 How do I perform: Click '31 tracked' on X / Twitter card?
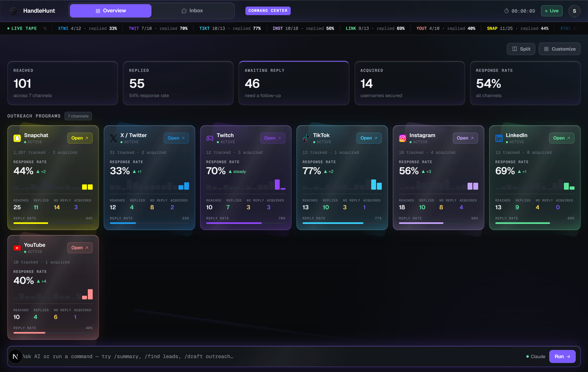coord(122,152)
